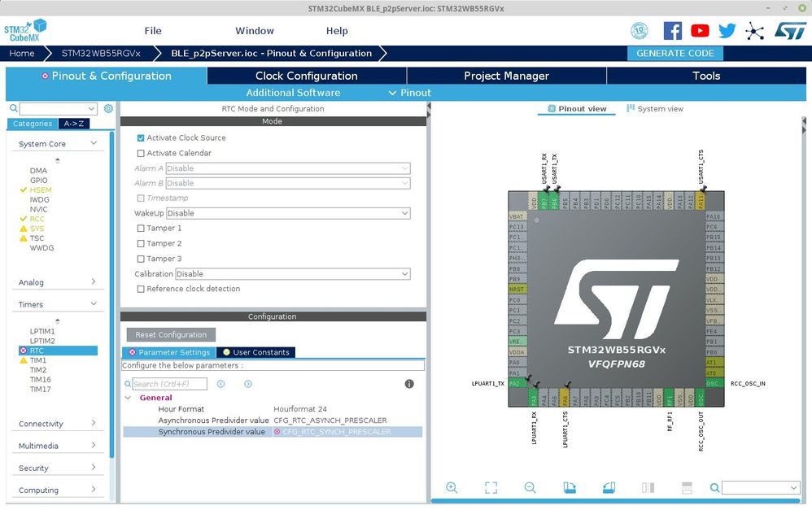Click the stacked-rows icon in pinout toolbar
Image resolution: width=812 pixels, height=510 pixels.
pyautogui.click(x=687, y=488)
